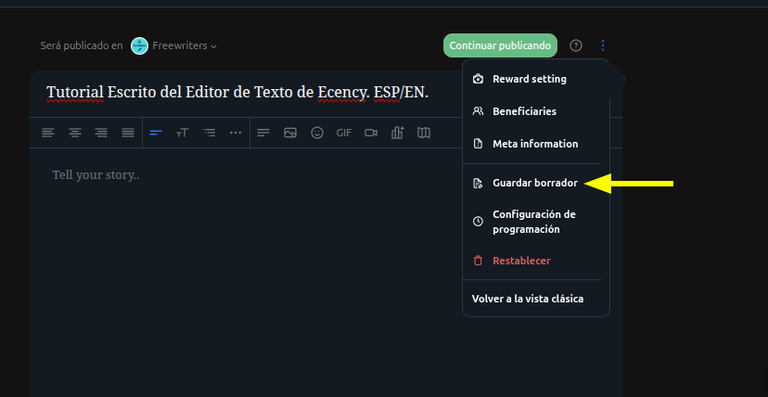768x397 pixels.
Task: Insert a video with the camera icon
Action: (x=371, y=133)
